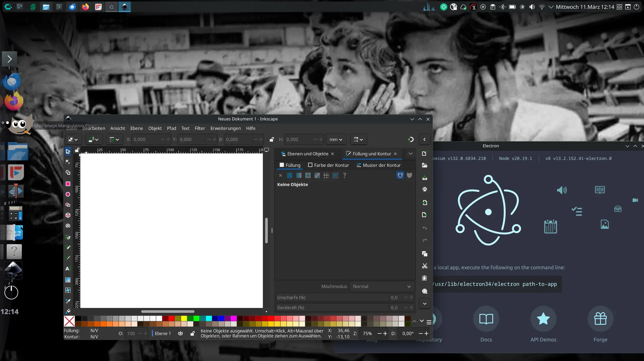Select the Rectangle tool in toolbox
The height and width of the screenshot is (361, 644).
68,184
